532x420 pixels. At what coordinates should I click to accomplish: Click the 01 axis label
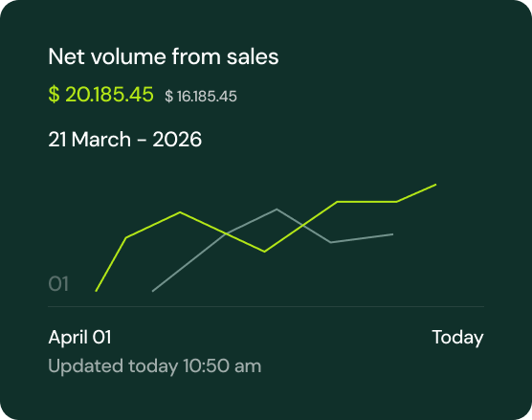[x=58, y=283]
